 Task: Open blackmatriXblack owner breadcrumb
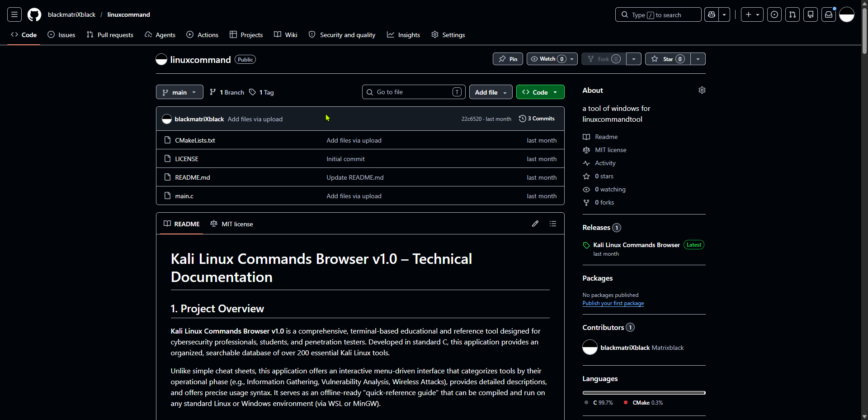point(71,14)
